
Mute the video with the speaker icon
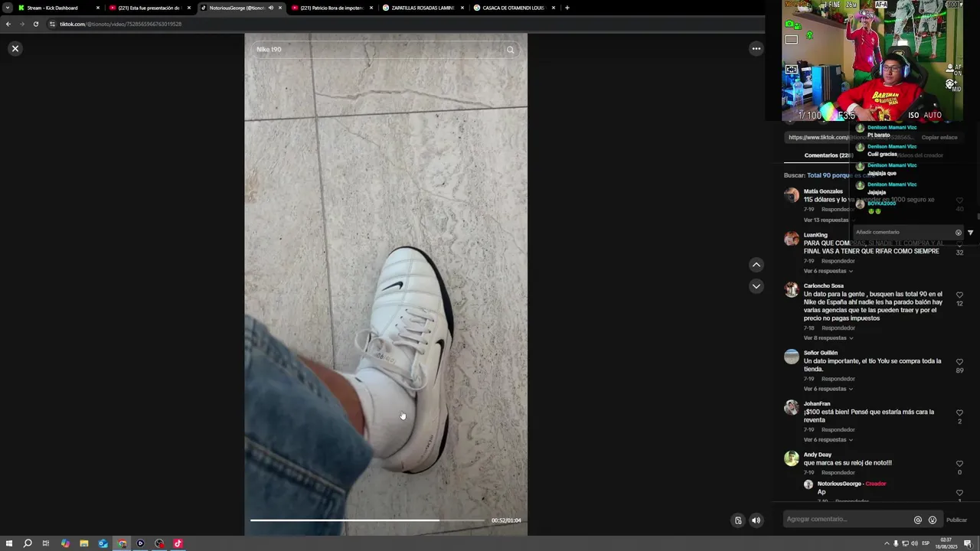click(x=756, y=520)
